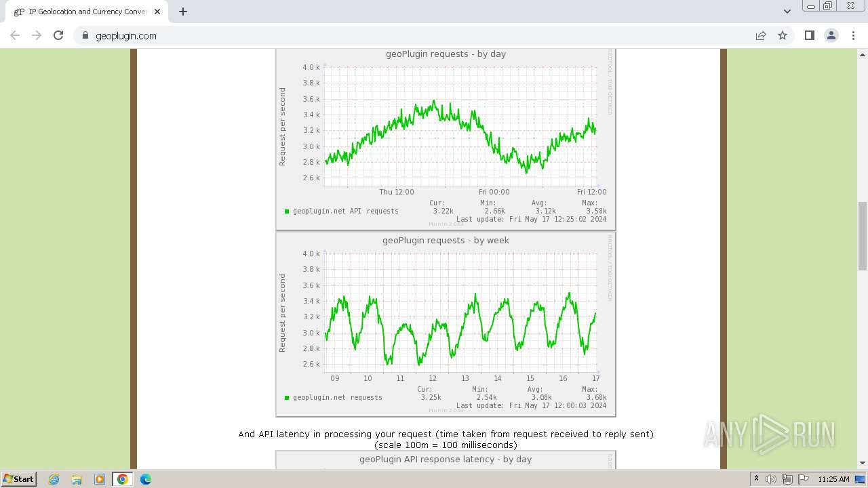Bookmark this tab with star icon
The height and width of the screenshot is (488, 868).
click(x=783, y=35)
